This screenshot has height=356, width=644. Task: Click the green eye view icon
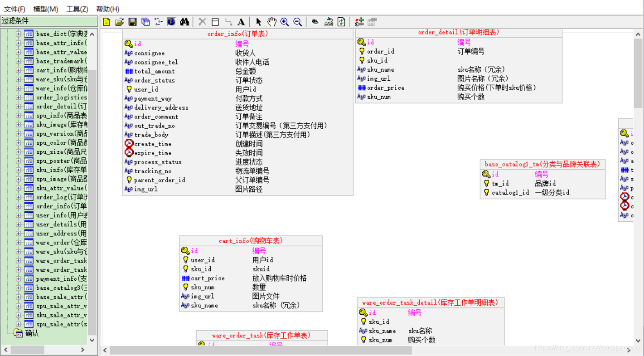(x=315, y=22)
